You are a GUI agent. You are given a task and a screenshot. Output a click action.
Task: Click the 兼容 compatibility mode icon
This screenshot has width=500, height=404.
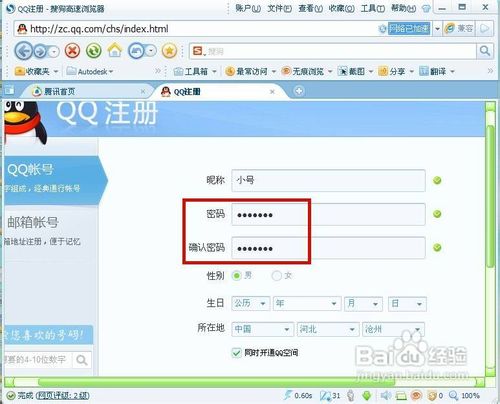[x=459, y=29]
